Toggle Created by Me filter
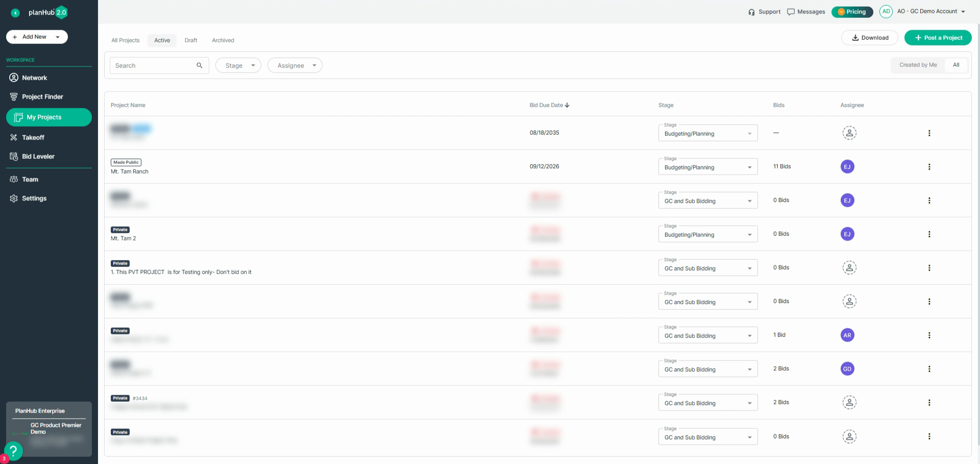 point(918,65)
